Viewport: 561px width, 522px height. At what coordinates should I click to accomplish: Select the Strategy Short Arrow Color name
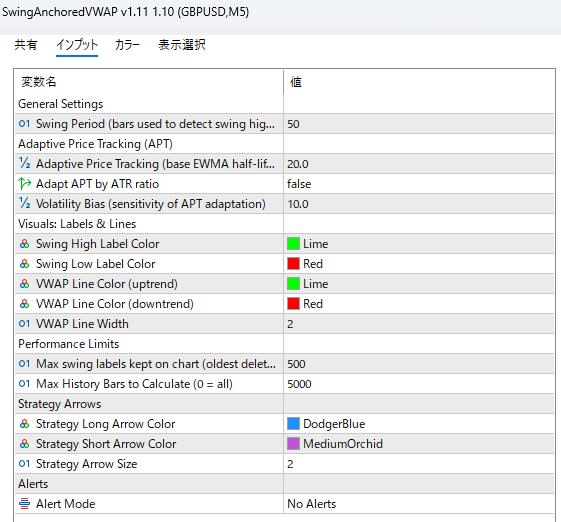[106, 444]
